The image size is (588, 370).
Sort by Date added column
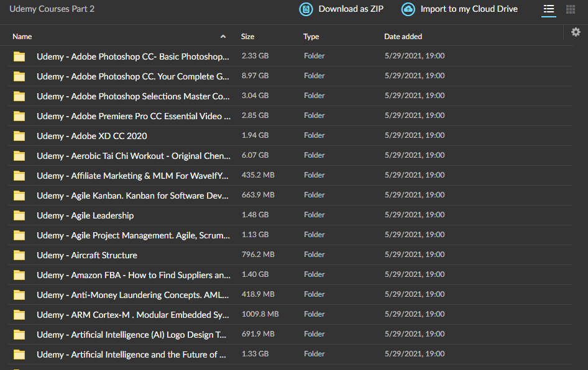point(403,37)
